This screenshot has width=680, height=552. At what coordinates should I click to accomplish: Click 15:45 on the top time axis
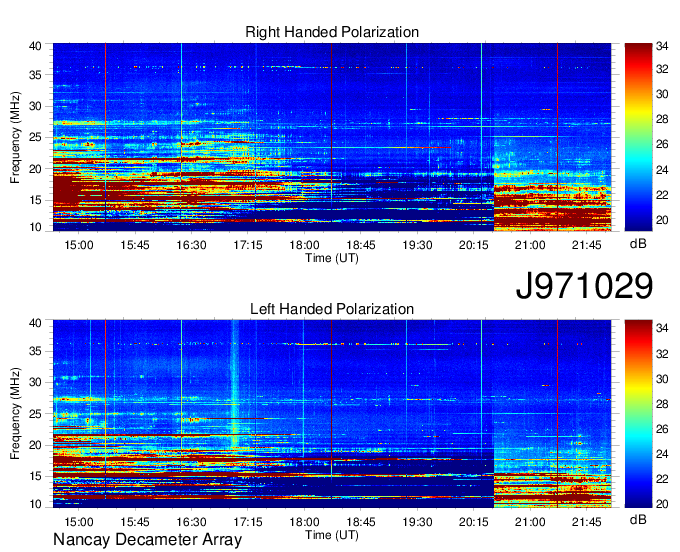(135, 245)
